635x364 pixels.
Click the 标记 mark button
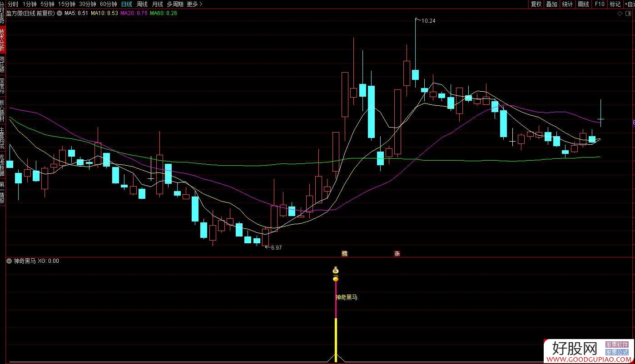(x=615, y=4)
